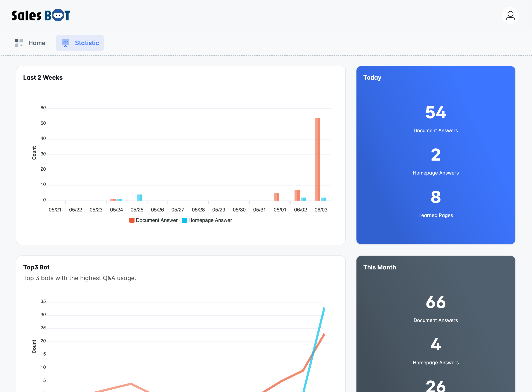
Task: Click the Sales BOT logo
Action: pos(41,15)
